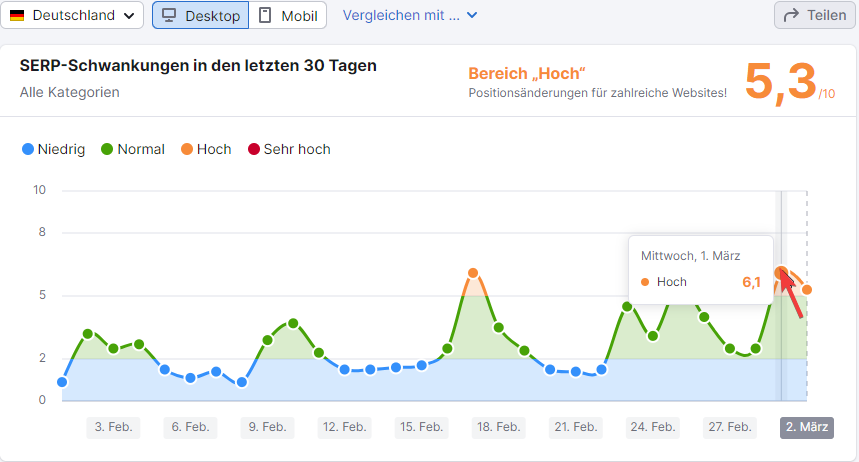
Task: Click the last orange data point on chart
Action: (807, 290)
